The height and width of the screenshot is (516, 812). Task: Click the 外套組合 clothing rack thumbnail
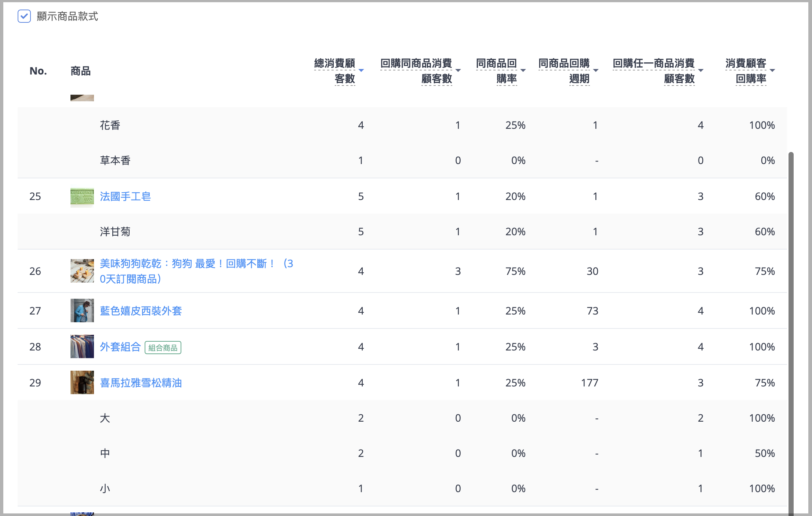[82, 346]
